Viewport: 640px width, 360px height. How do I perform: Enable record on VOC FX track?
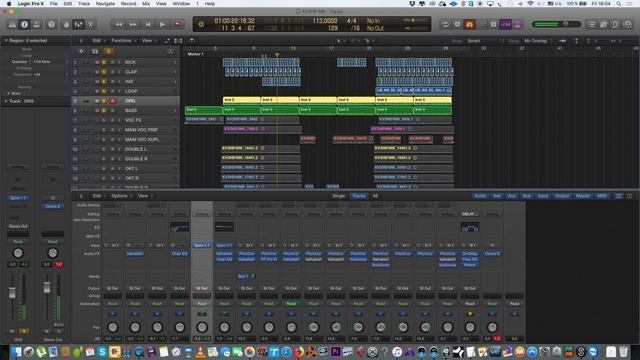pos(113,120)
